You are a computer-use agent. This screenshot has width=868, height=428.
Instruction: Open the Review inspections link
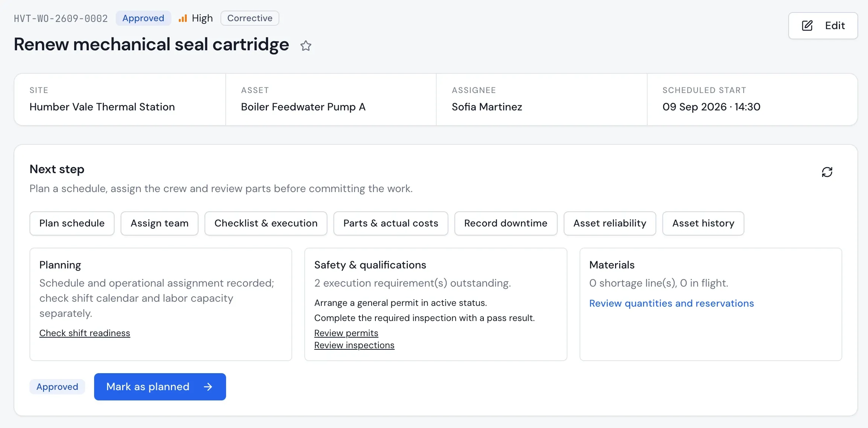(354, 345)
